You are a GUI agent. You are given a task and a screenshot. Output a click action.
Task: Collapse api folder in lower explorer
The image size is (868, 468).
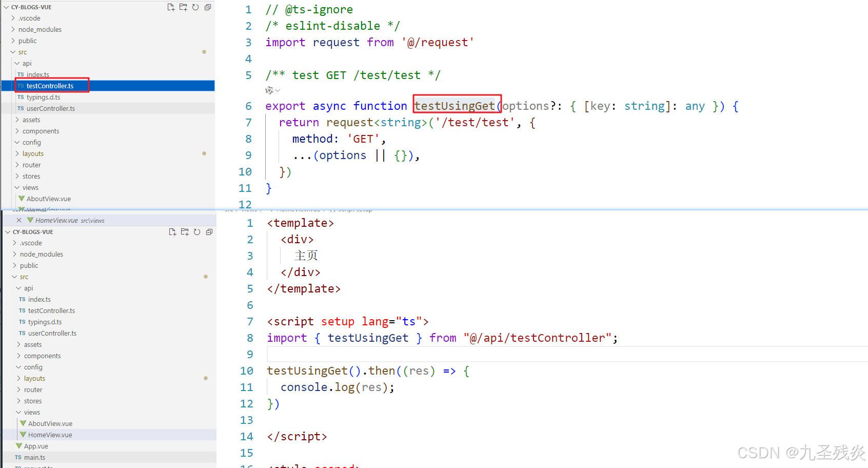(110, 288)
